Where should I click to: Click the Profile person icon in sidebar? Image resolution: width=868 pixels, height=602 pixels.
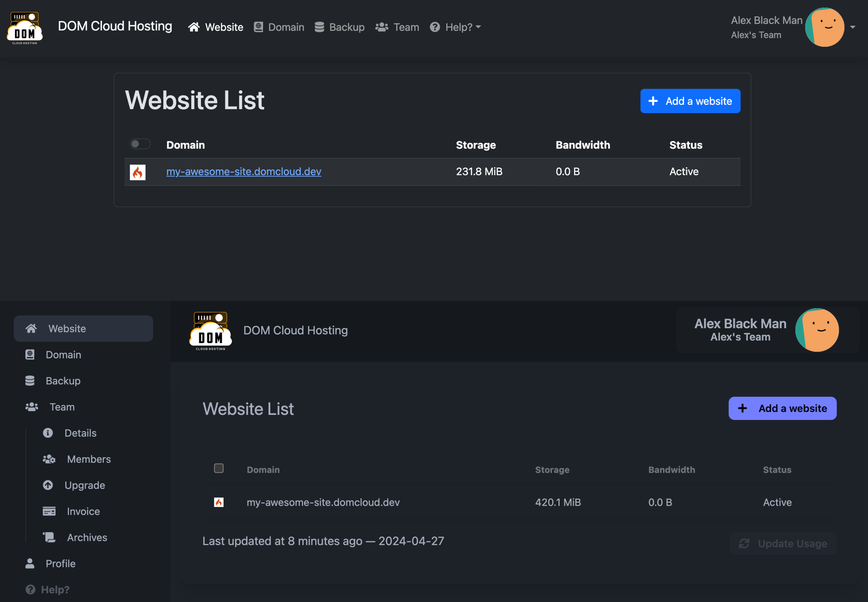tap(30, 563)
